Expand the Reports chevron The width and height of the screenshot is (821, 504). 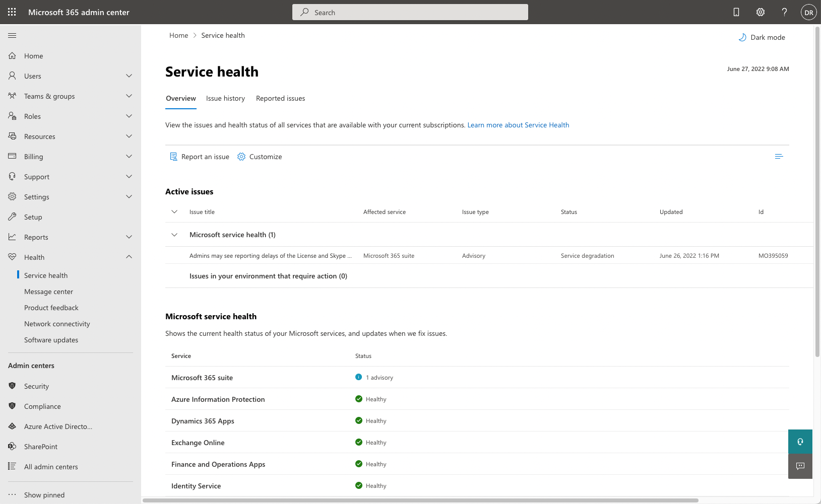point(129,237)
